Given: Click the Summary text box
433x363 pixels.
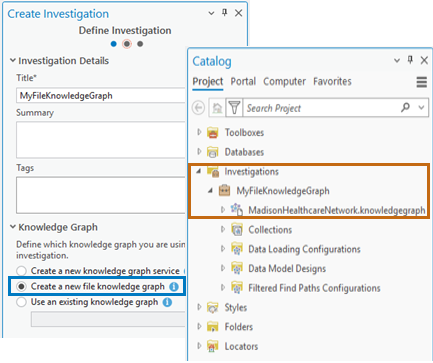Looking at the screenshot, I should [101, 140].
